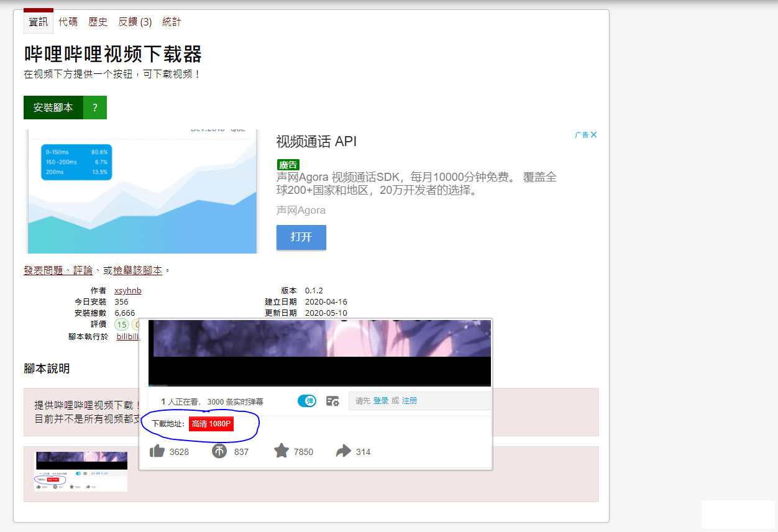Open the 视频通话 API ad headline
Screen dimensions: 778x532
point(316,142)
